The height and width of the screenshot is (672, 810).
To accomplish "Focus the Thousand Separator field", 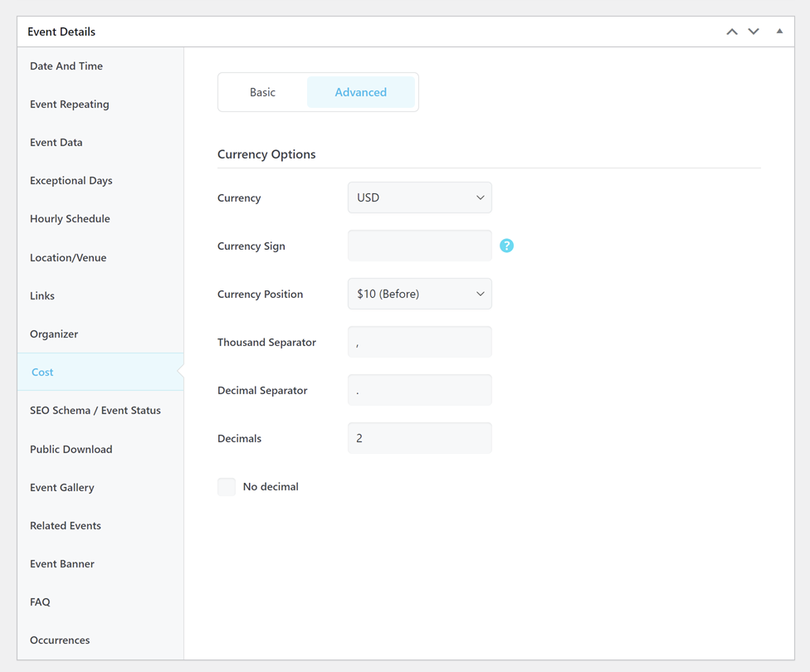I will (x=419, y=343).
